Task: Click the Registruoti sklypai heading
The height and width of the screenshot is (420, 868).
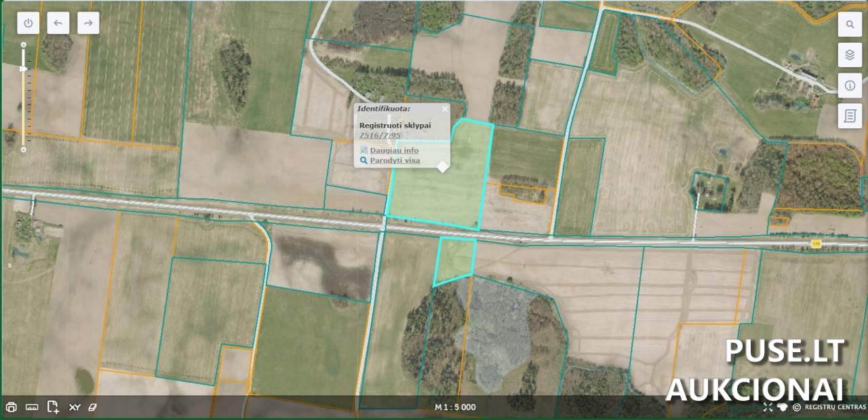Action: 395,125
